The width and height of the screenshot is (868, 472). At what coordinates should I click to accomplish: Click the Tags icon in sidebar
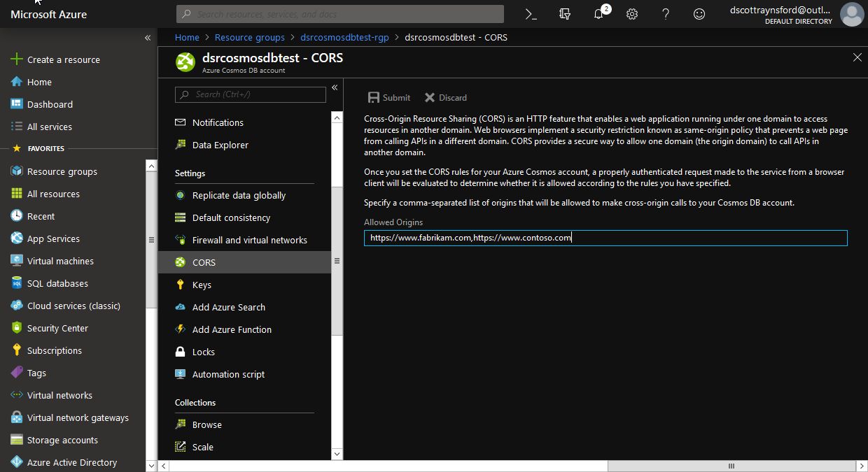point(17,373)
